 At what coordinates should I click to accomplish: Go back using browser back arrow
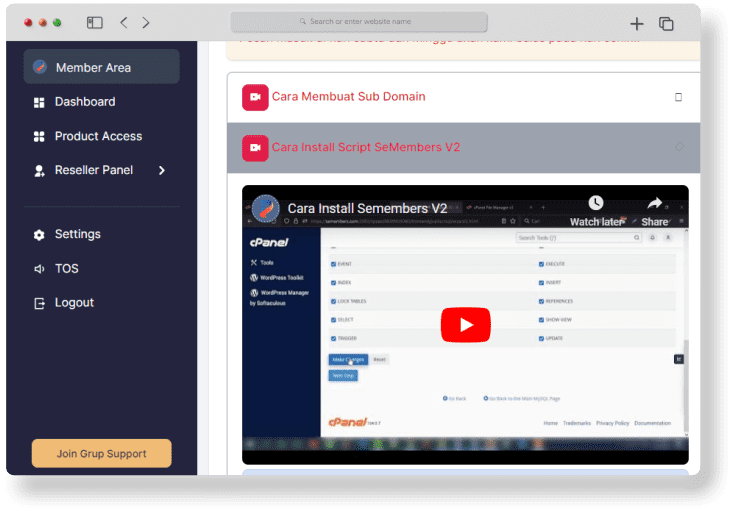(x=124, y=22)
